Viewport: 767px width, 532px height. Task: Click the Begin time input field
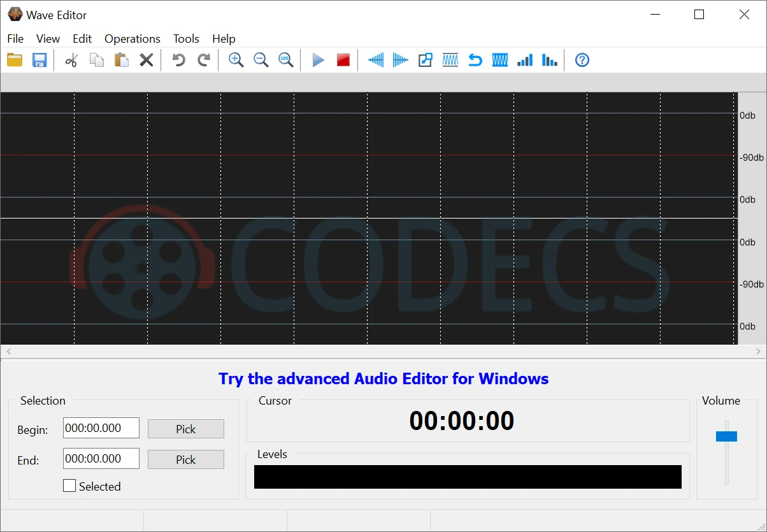pyautogui.click(x=101, y=428)
